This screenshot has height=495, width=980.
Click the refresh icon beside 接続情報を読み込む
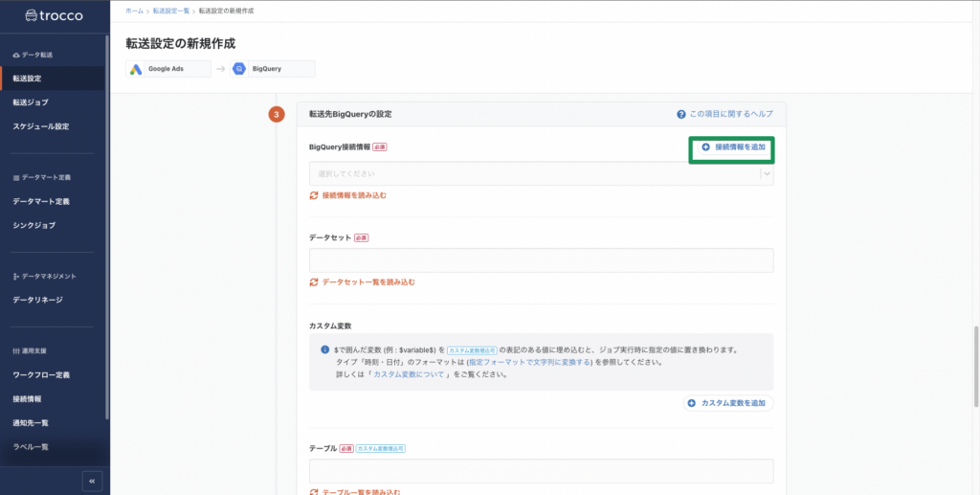[x=314, y=195]
